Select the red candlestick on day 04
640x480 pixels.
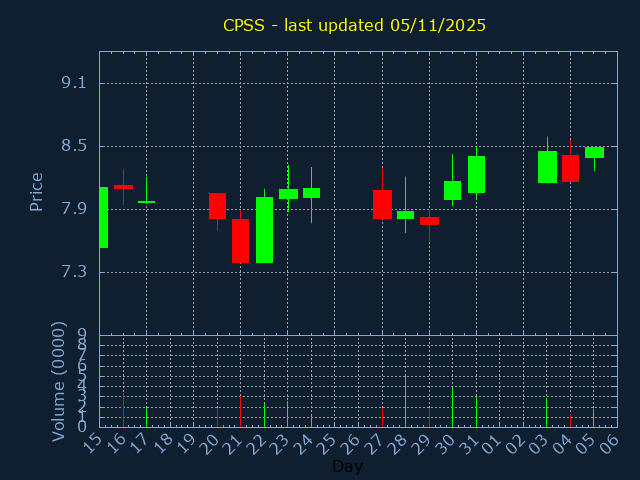pyautogui.click(x=570, y=168)
